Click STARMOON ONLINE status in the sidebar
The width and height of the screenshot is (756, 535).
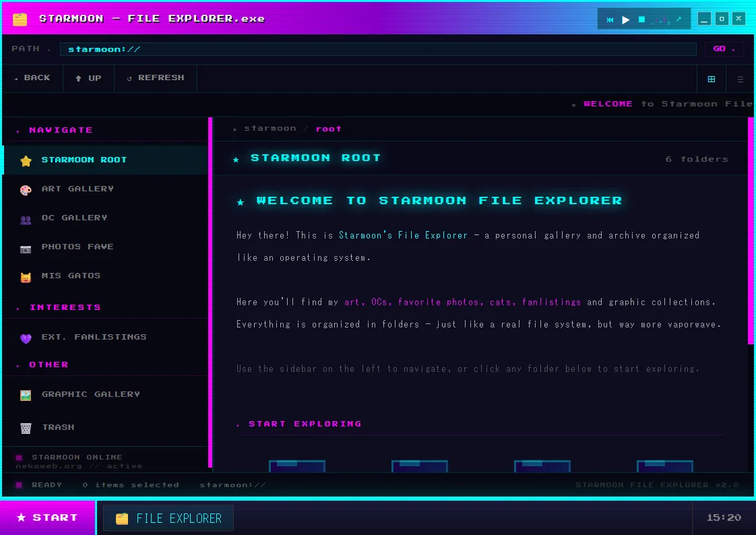(x=77, y=458)
